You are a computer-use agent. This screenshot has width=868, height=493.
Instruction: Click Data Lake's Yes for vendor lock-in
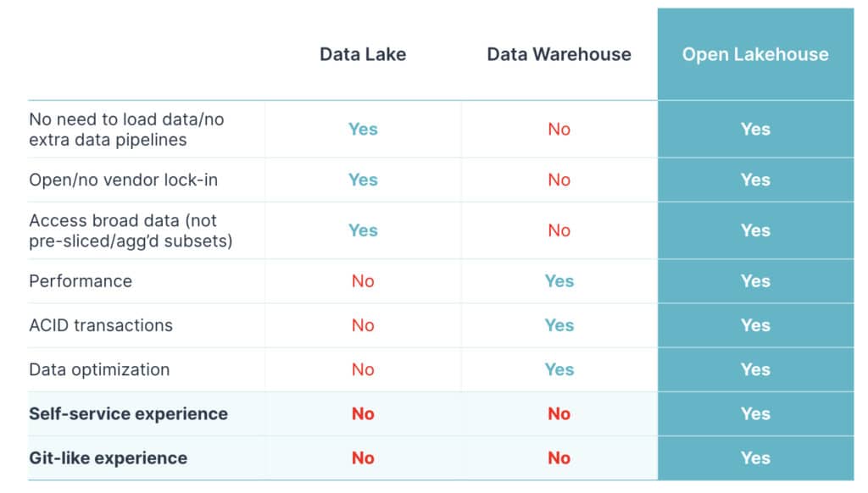pyautogui.click(x=363, y=180)
